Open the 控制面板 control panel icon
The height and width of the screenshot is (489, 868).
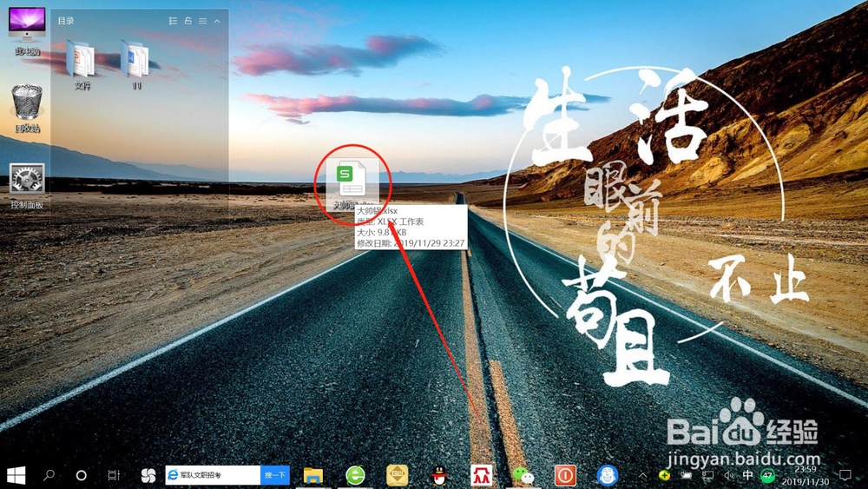coord(27,186)
